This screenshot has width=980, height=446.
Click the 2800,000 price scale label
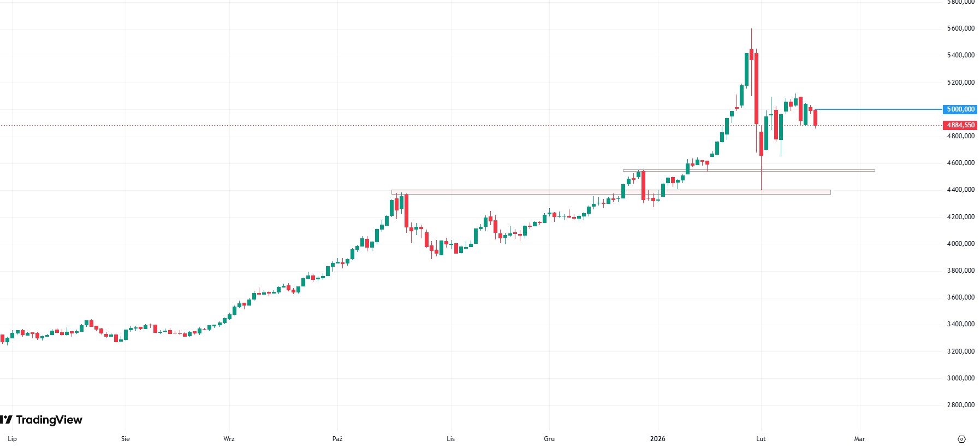pyautogui.click(x=961, y=405)
